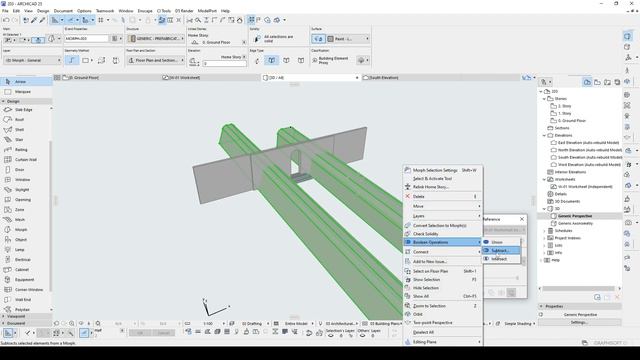The image size is (640, 360).
Task: Click the Navigator horizontal scrollbar
Action: click(x=579, y=289)
